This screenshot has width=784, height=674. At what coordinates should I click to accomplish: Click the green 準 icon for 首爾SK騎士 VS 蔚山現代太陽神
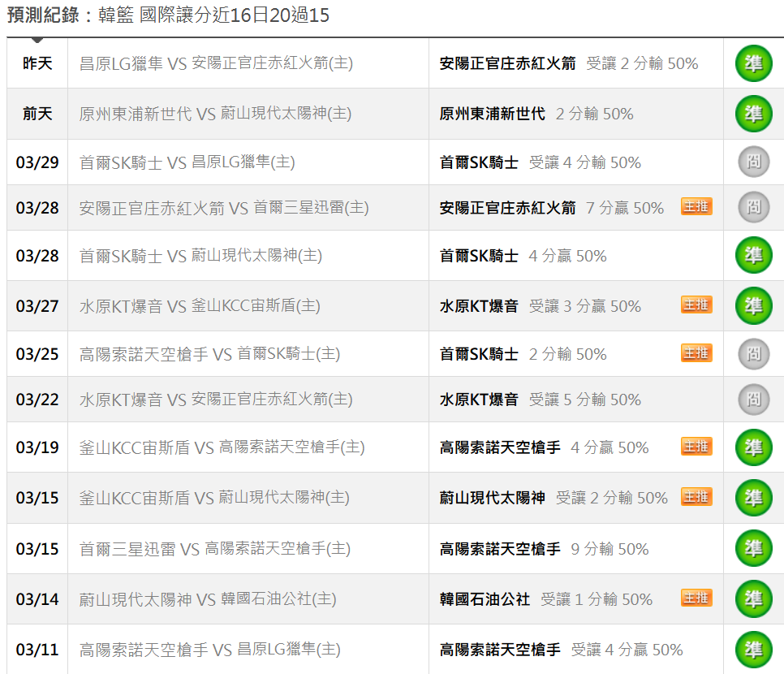pyautogui.click(x=753, y=255)
